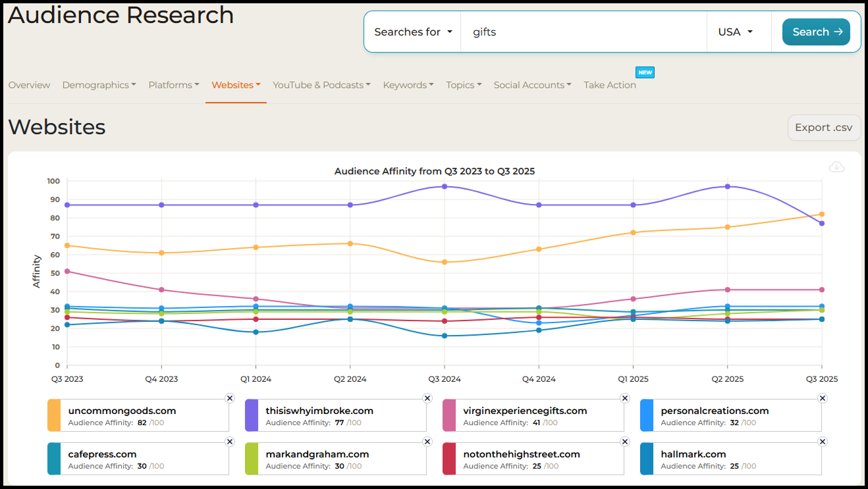Open the Take Action tab

tap(609, 85)
